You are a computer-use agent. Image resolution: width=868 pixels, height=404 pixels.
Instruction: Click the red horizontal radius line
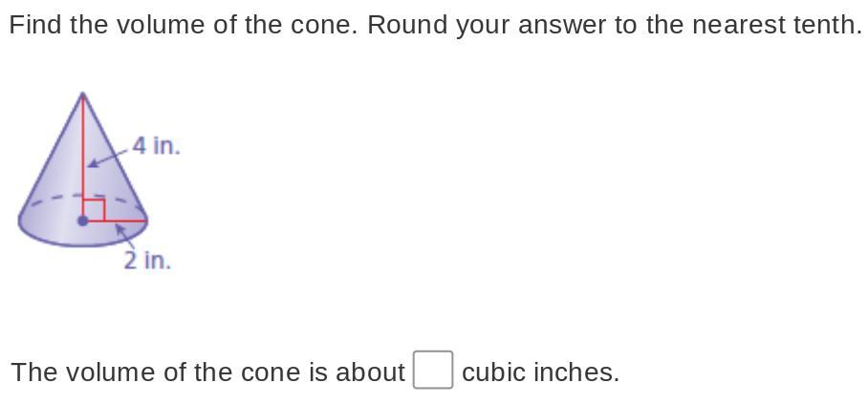pyautogui.click(x=117, y=221)
